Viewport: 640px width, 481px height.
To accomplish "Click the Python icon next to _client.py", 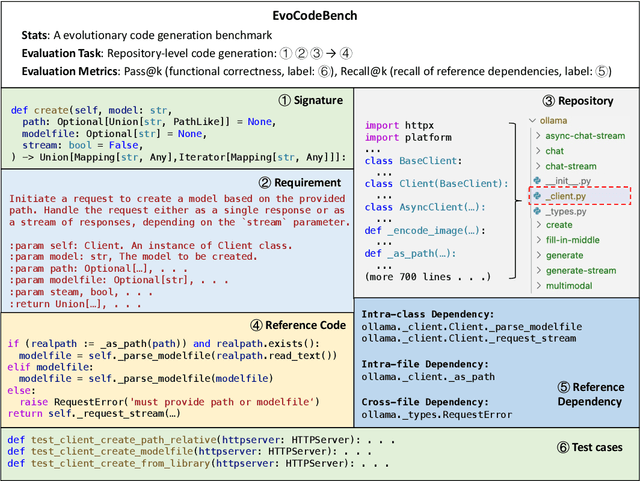I will (538, 198).
